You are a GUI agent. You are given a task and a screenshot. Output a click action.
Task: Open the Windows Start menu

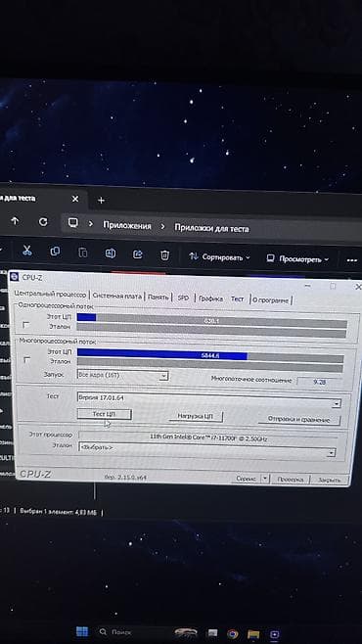click(82, 631)
